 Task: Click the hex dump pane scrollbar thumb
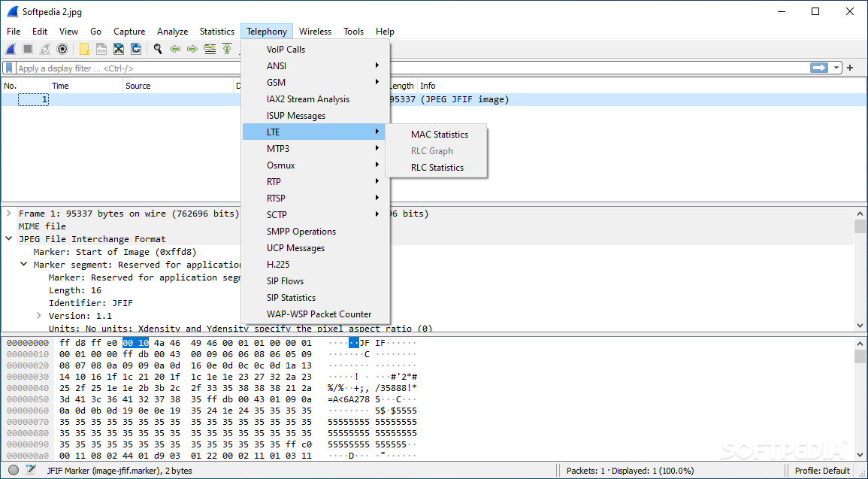[x=860, y=356]
